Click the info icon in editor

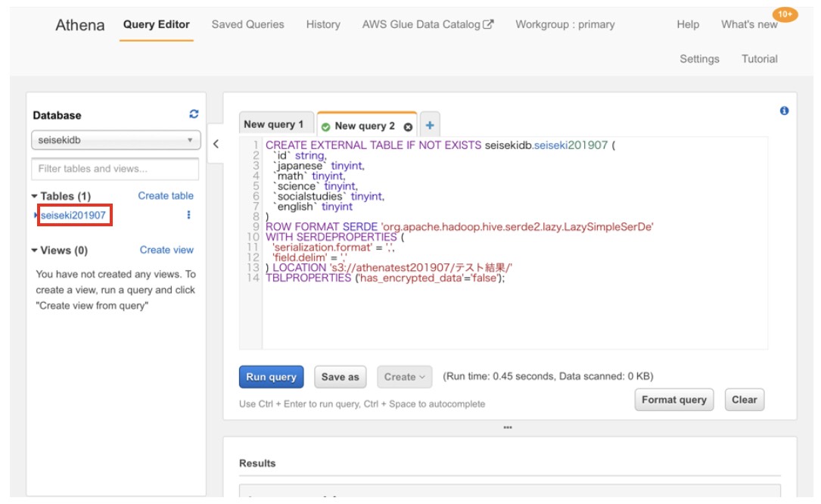[x=784, y=111]
